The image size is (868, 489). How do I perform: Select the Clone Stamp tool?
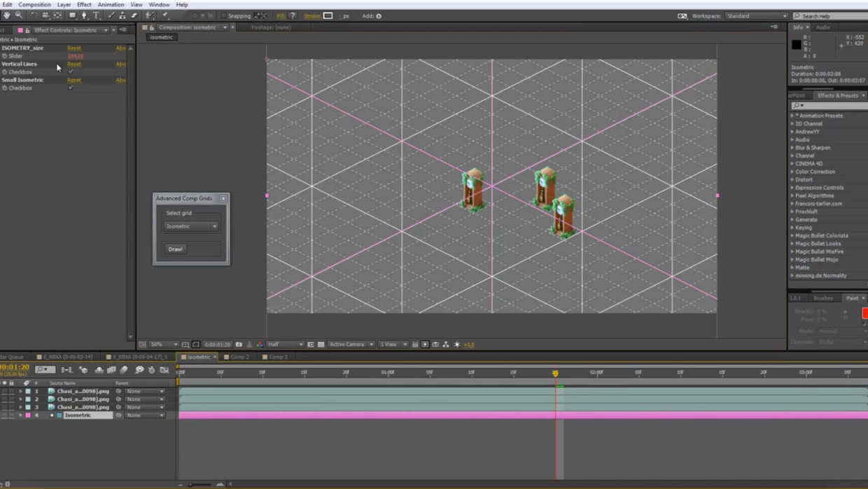122,15
